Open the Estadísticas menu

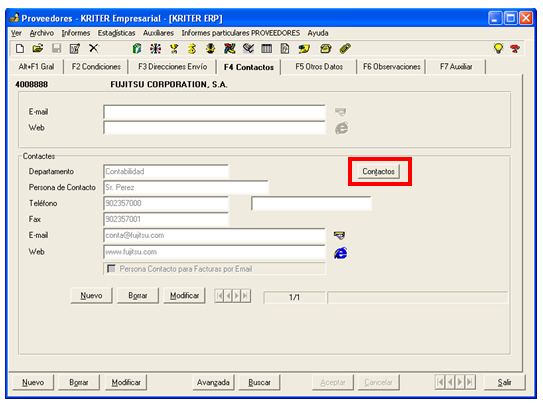click(116, 33)
